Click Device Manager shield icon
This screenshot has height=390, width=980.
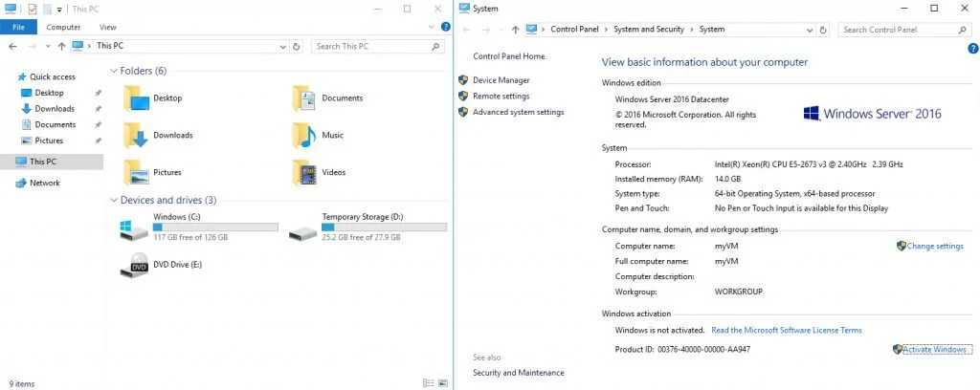click(x=463, y=80)
